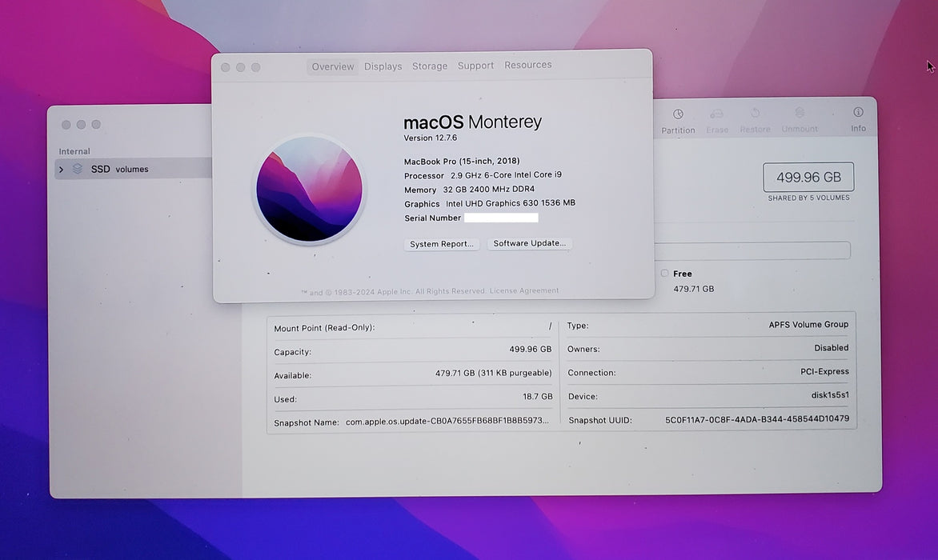Click the 'disk1s5s1' device value
Viewport: 938px width, 560px height.
(830, 395)
